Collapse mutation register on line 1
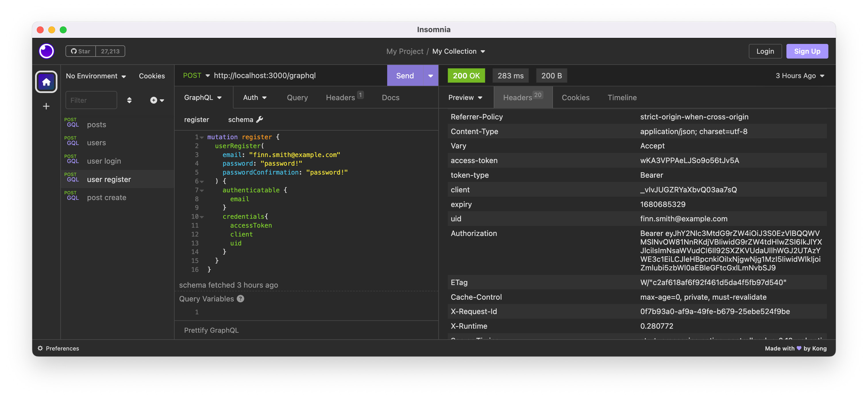868x399 pixels. pyautogui.click(x=202, y=137)
